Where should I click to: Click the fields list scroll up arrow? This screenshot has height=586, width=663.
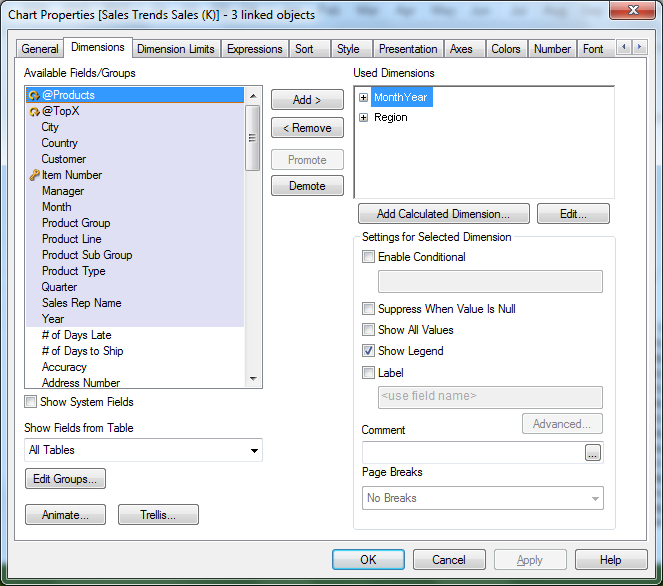point(253,96)
